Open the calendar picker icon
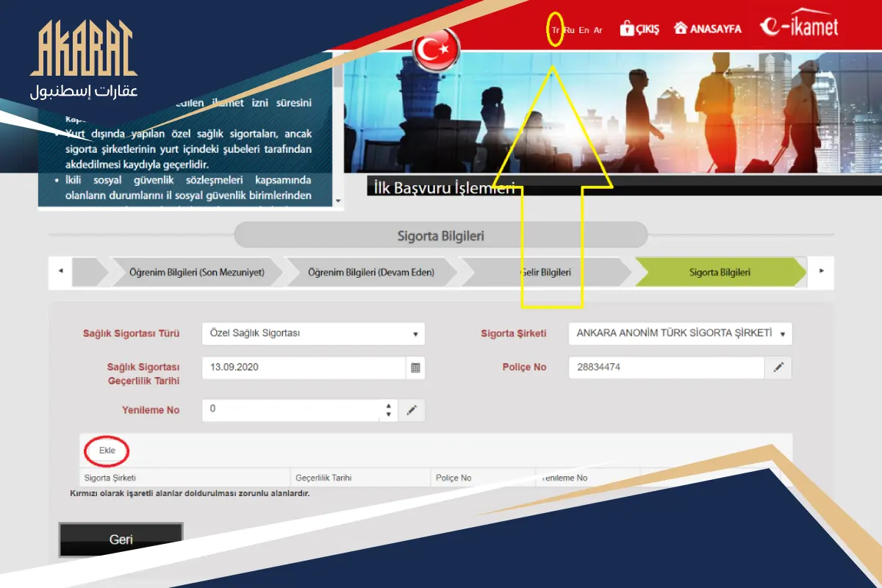The height and width of the screenshot is (588, 882). 415,367
